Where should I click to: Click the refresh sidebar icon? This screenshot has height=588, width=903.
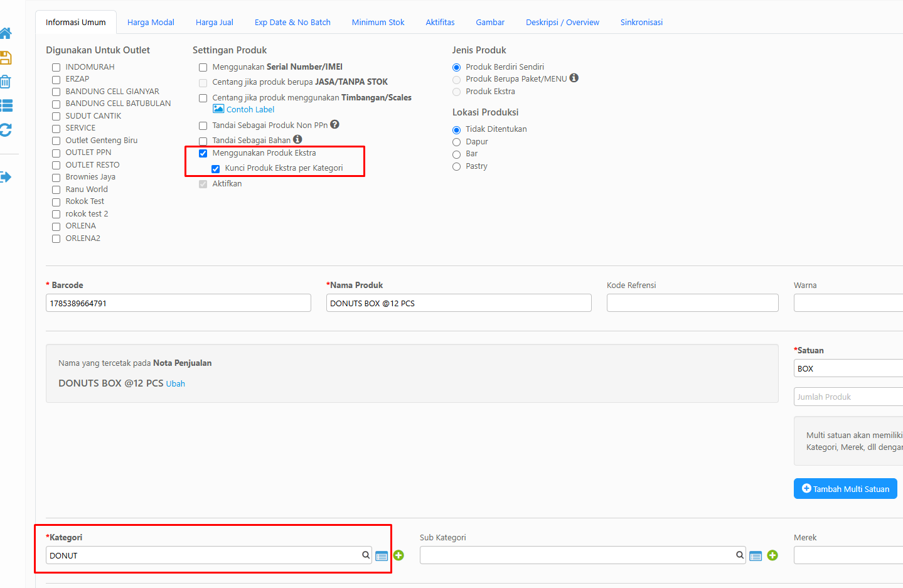coord(5,130)
